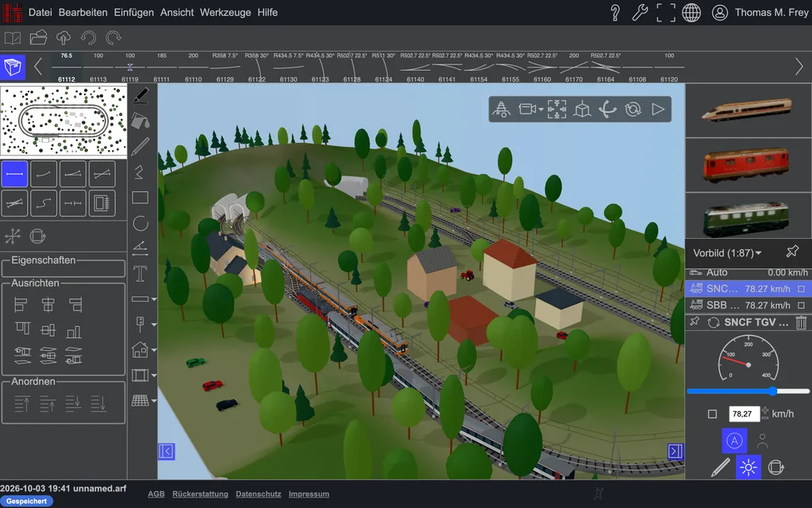The height and width of the screenshot is (508, 812).
Task: Start simulation with the play button
Action: click(x=658, y=110)
